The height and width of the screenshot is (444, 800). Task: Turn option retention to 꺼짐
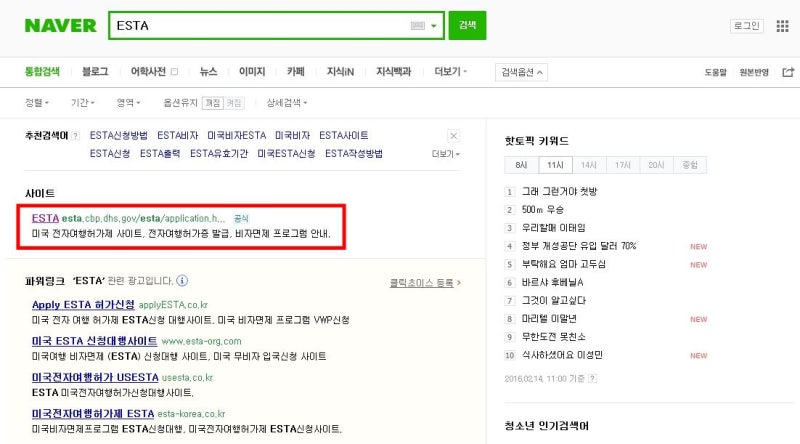(x=213, y=103)
